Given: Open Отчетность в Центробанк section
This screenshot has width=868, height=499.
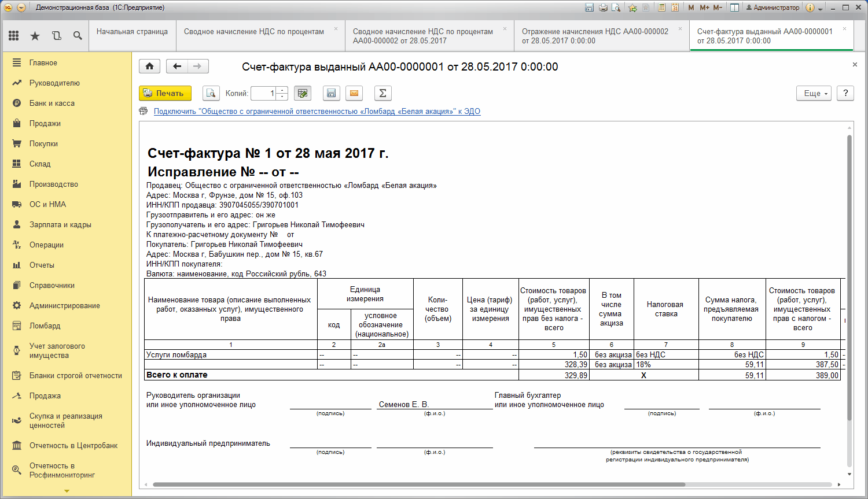Looking at the screenshot, I should pos(66,445).
